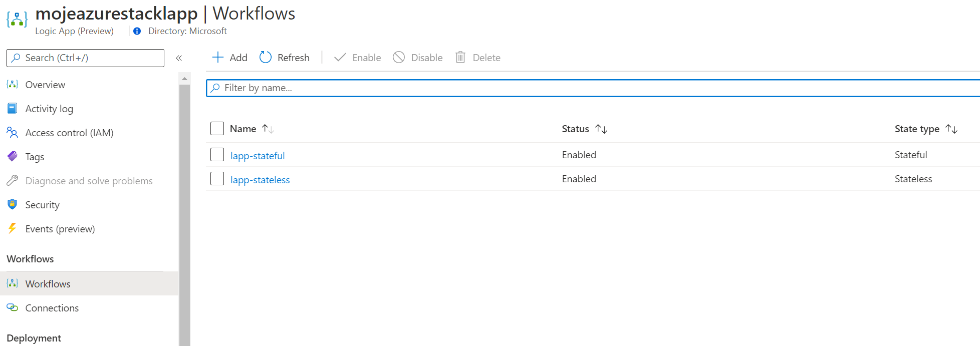Click the directory info icon

137,31
